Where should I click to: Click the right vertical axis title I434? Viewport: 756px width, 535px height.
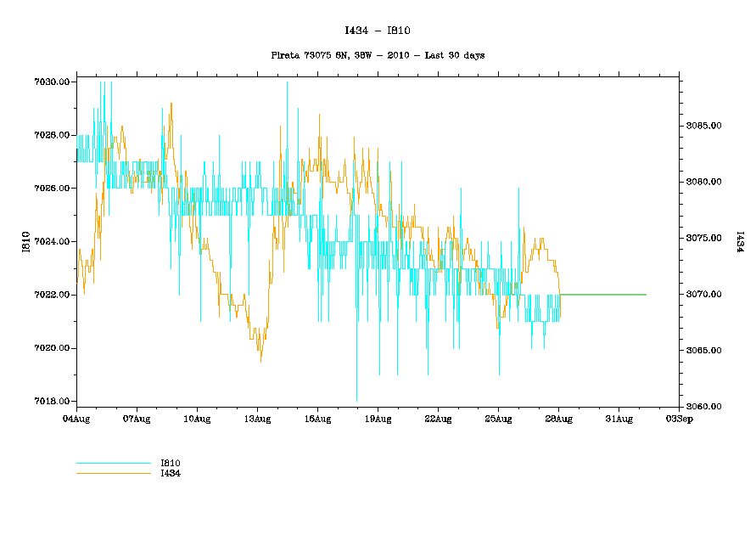pyautogui.click(x=739, y=242)
